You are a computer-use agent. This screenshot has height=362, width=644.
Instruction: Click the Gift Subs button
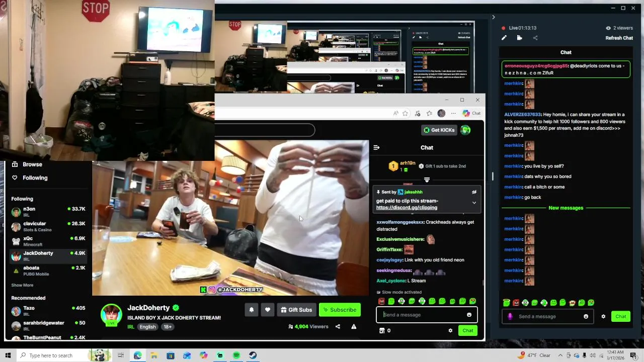(296, 310)
